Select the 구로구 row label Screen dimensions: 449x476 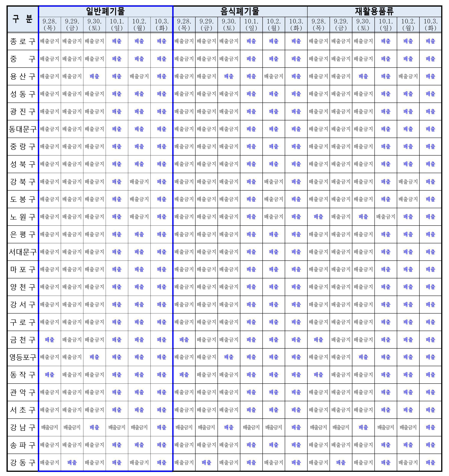pyautogui.click(x=23, y=322)
